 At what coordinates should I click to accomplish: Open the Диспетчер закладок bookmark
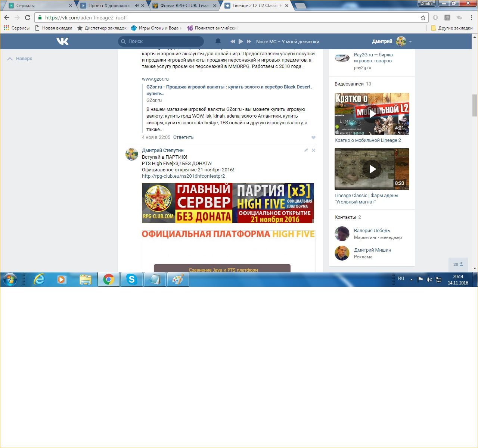point(102,28)
